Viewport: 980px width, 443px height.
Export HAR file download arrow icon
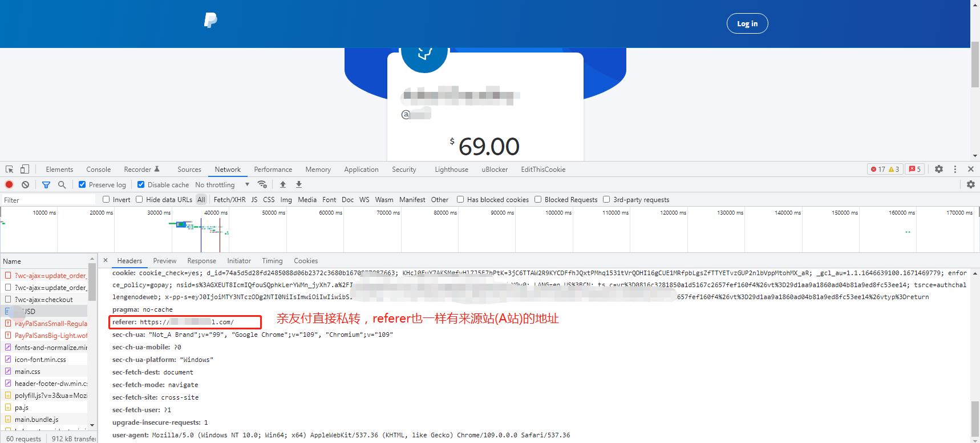click(299, 184)
